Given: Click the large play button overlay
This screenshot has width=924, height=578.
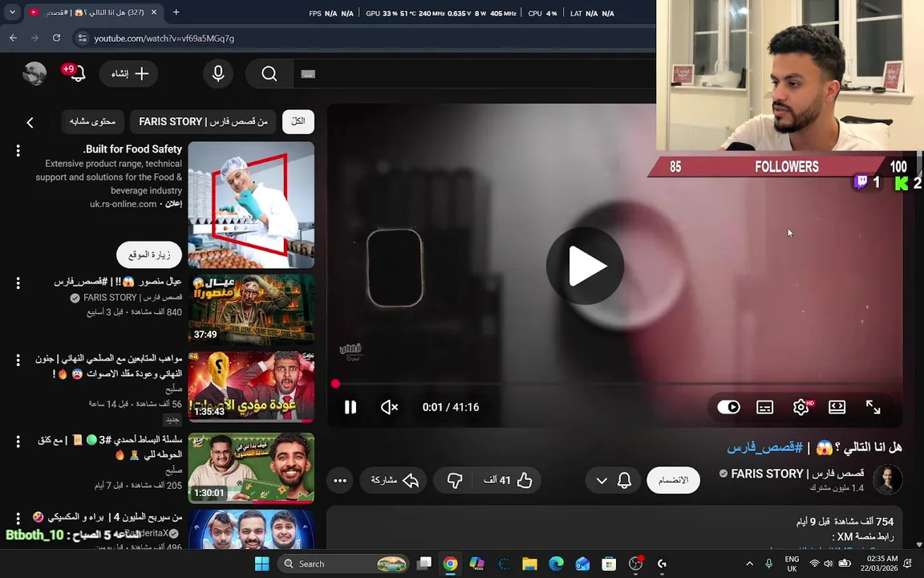Looking at the screenshot, I should pos(586,266).
